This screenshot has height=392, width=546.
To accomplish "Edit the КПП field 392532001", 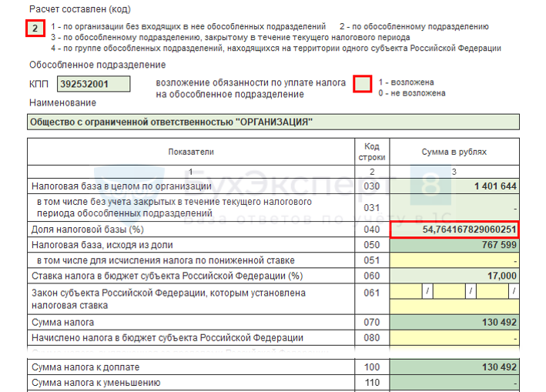I will (94, 84).
